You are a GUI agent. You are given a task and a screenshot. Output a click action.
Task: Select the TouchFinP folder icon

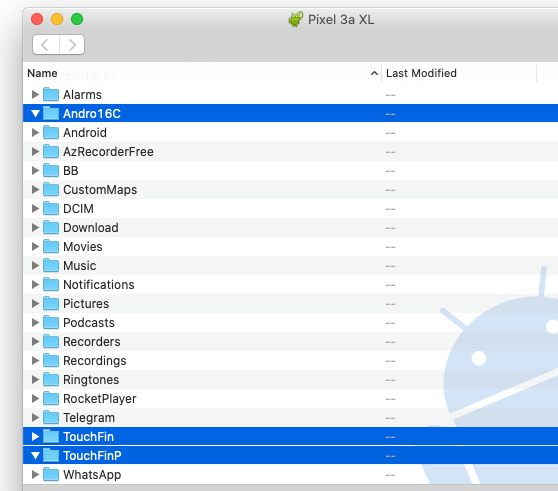51,455
